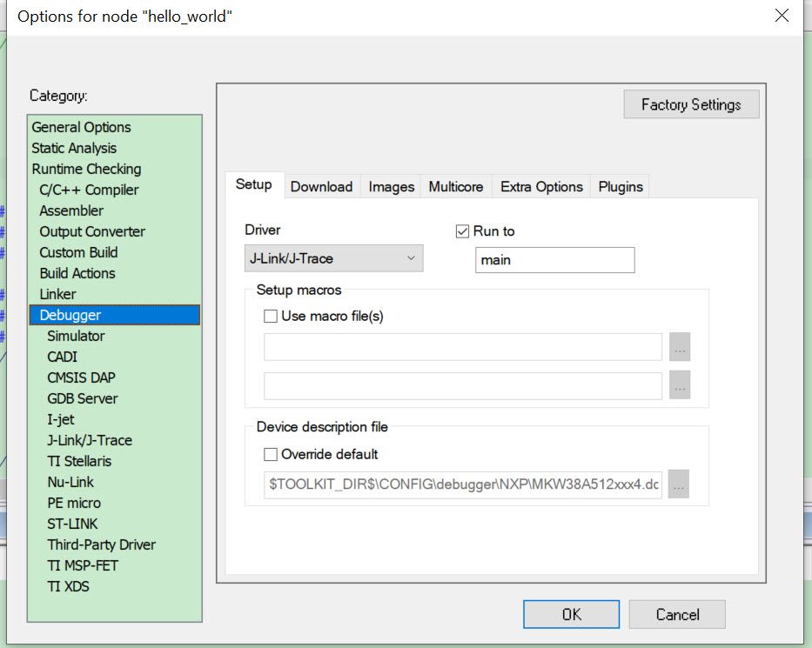Switch to the Setup tab

pos(254,184)
